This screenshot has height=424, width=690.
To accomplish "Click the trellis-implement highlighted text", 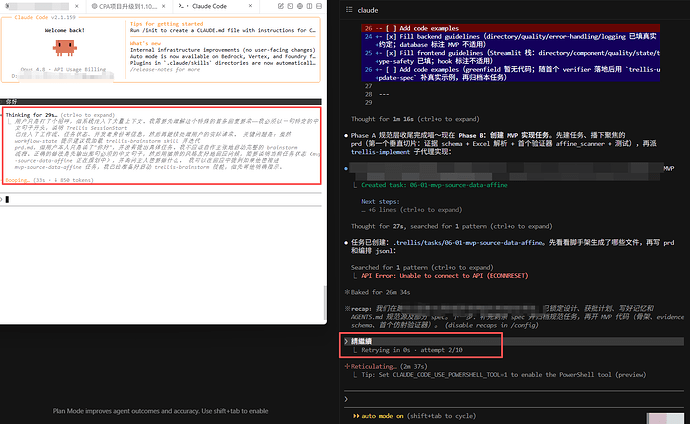I will coord(381,152).
